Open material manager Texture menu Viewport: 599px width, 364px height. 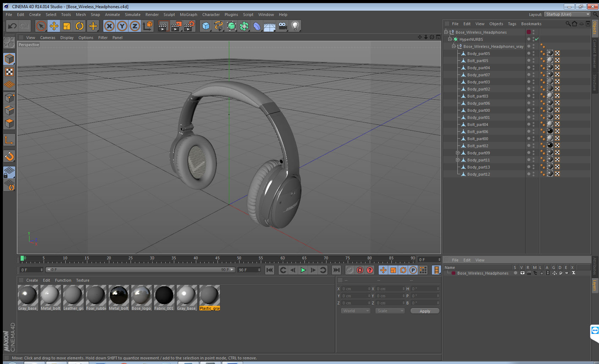[83, 280]
